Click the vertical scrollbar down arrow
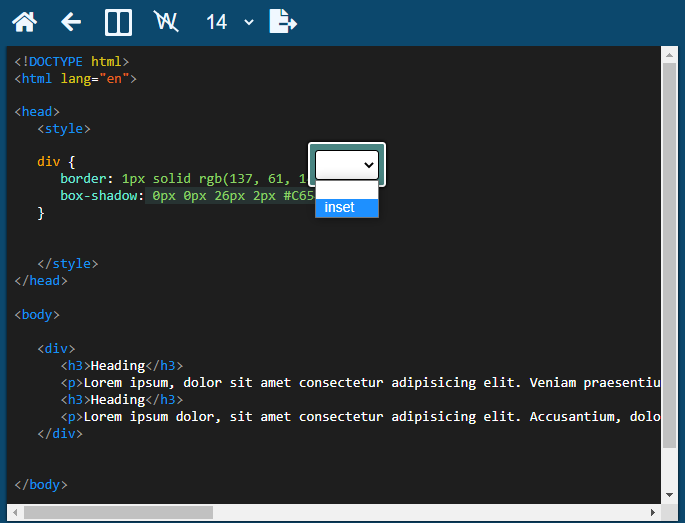Image resolution: width=685 pixels, height=523 pixels. (669, 495)
